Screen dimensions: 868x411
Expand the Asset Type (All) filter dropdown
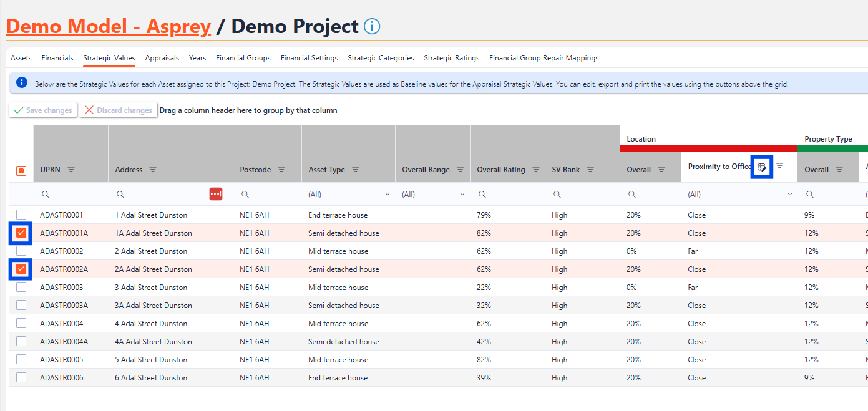pos(387,195)
